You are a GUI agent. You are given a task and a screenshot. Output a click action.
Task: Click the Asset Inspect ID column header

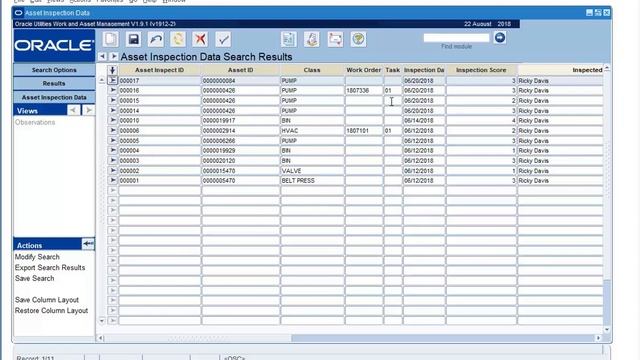click(159, 70)
